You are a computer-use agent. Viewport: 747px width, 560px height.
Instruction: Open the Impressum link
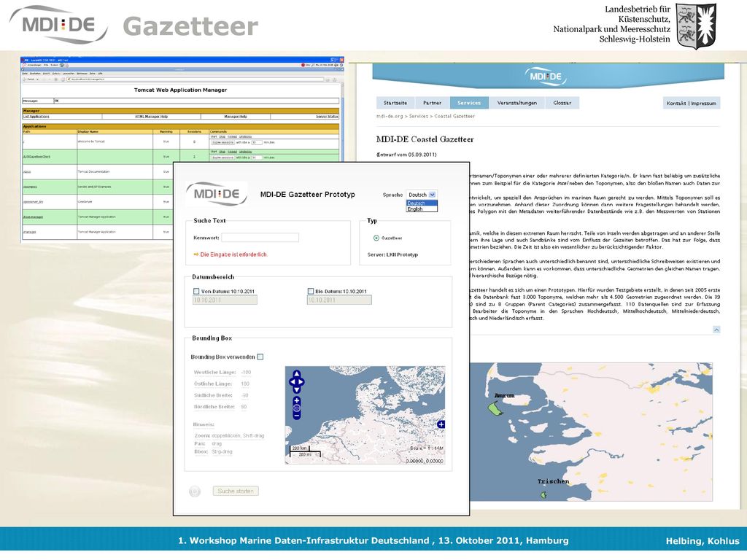pos(704,104)
